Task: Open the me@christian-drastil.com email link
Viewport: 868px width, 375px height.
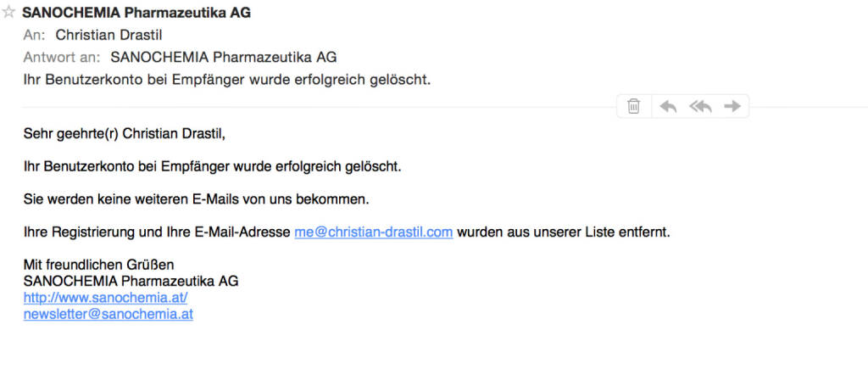Action: coord(373,232)
